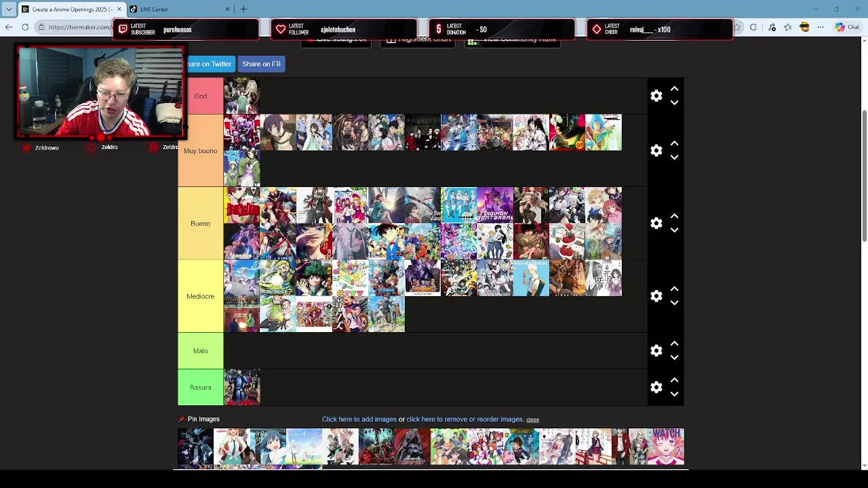Reload the page with the refresh icon

coord(25,27)
